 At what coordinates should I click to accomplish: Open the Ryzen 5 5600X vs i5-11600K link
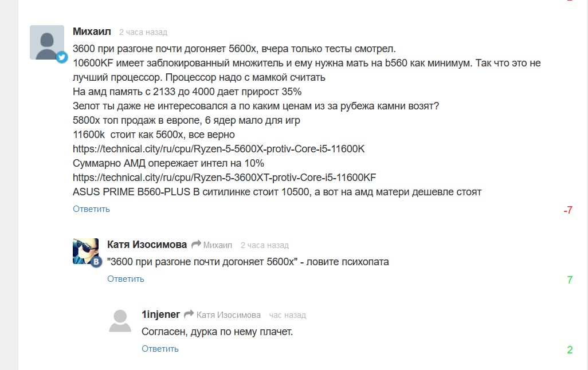click(x=219, y=149)
